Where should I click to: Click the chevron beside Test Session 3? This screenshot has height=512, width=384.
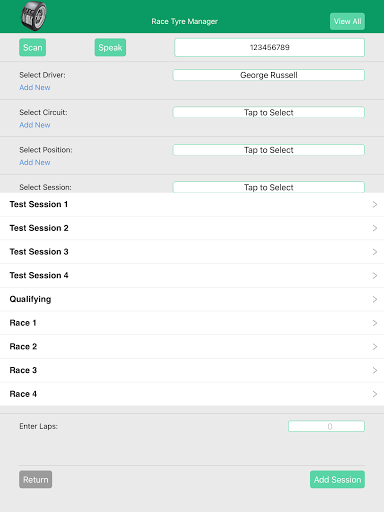pyautogui.click(x=375, y=252)
